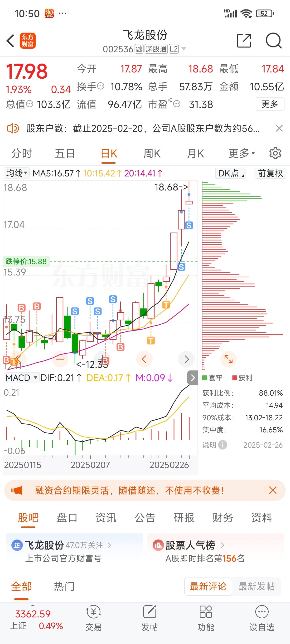Toggle the 前复权 adjustment button

(270, 173)
